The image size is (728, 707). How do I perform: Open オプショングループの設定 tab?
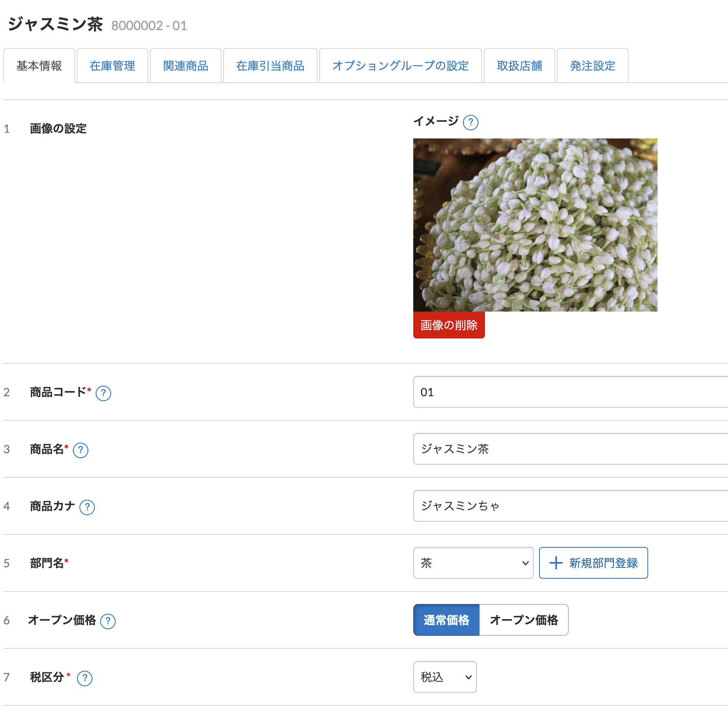[x=401, y=66]
